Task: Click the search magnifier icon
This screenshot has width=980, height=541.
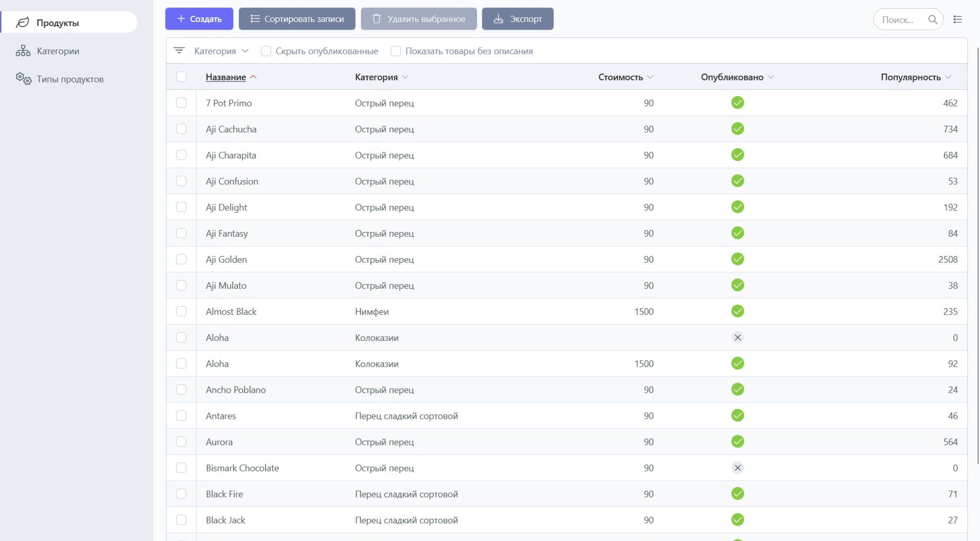Action: click(x=932, y=19)
